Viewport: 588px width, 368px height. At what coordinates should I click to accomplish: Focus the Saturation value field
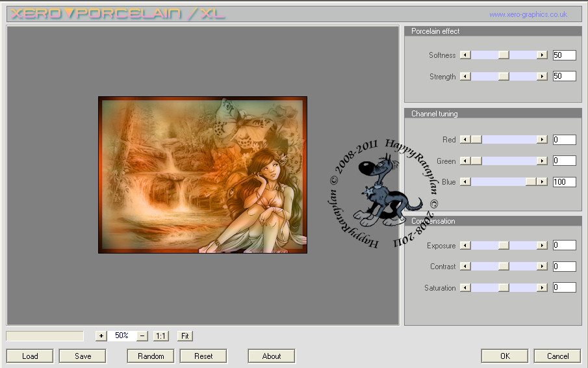coord(565,288)
